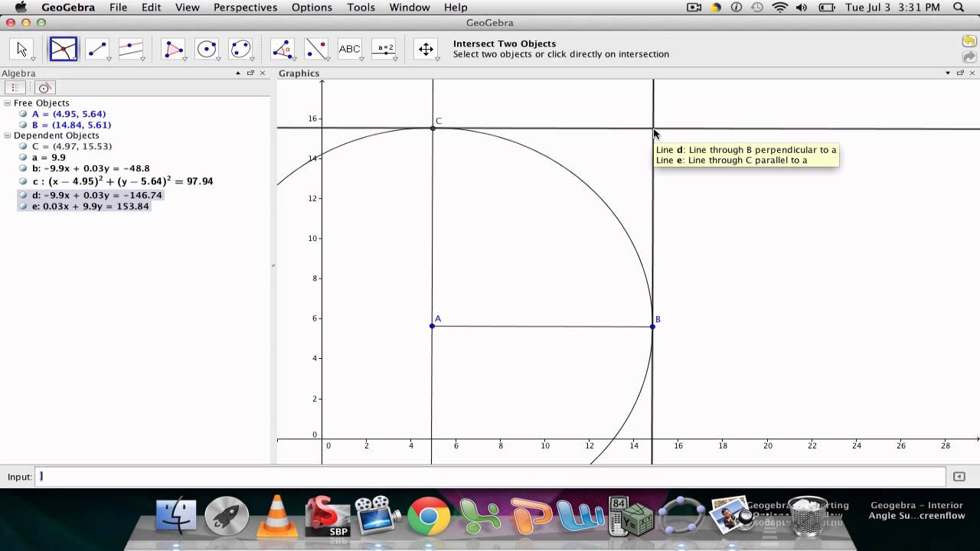
Task: Select the Angle tool
Action: click(283, 50)
